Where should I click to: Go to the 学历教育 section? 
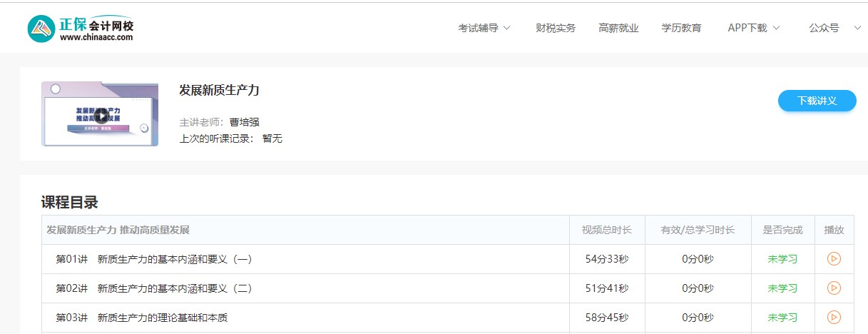point(681,29)
